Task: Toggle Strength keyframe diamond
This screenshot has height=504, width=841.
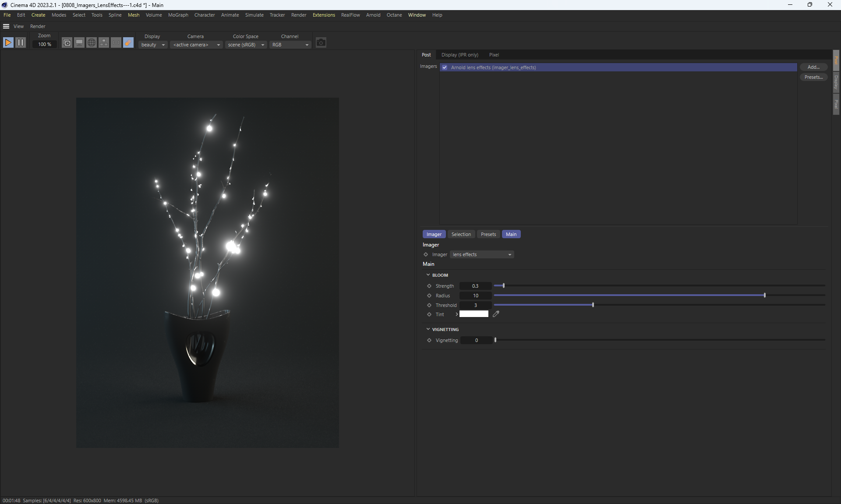Action: click(429, 286)
